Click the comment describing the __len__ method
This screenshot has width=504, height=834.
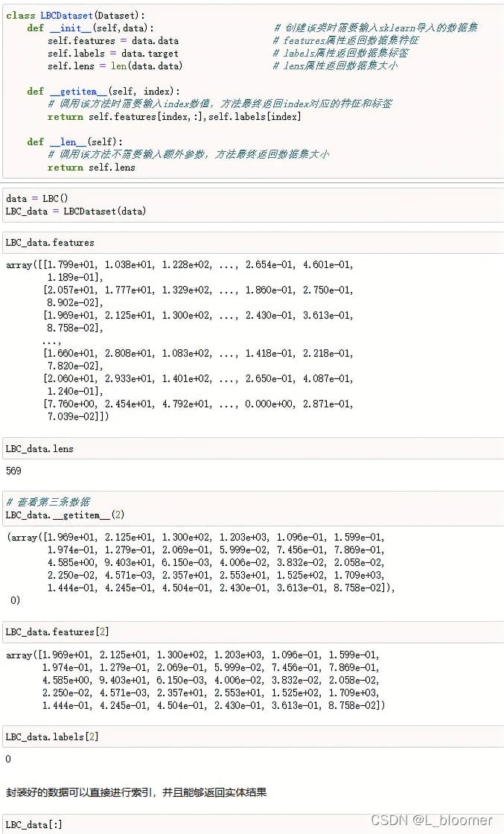pos(188,154)
